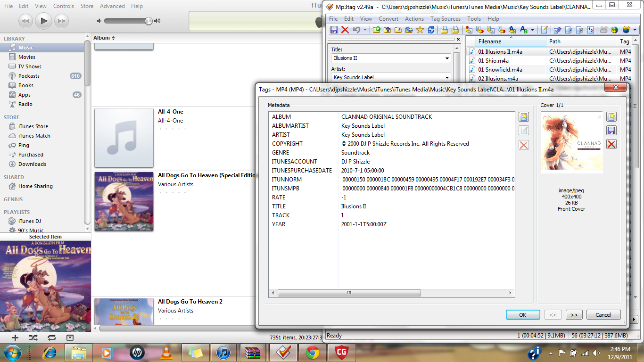The height and width of the screenshot is (362, 644).
Task: Select file '01 Shio.m4a' in Mp3tag list
Action: (493, 61)
